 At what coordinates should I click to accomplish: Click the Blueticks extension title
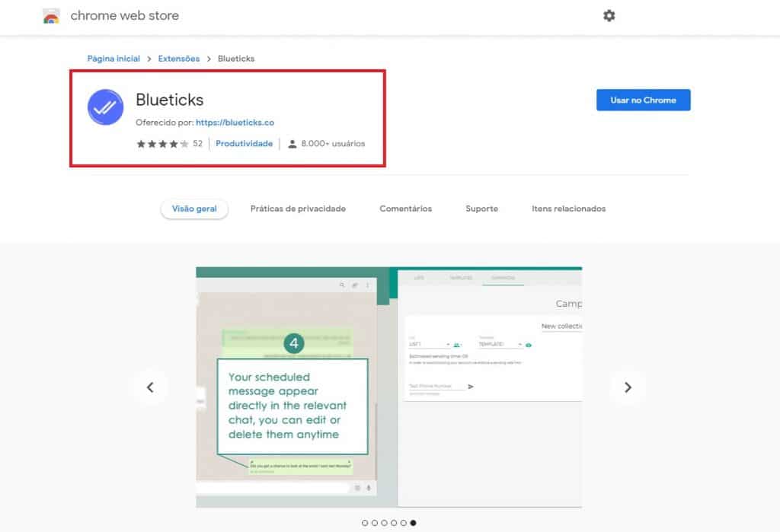coord(170,100)
